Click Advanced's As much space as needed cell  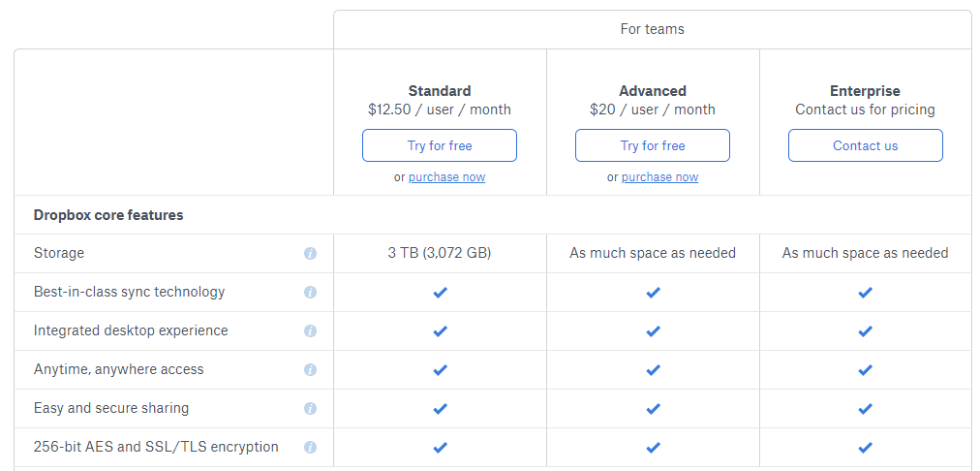pyautogui.click(x=653, y=253)
